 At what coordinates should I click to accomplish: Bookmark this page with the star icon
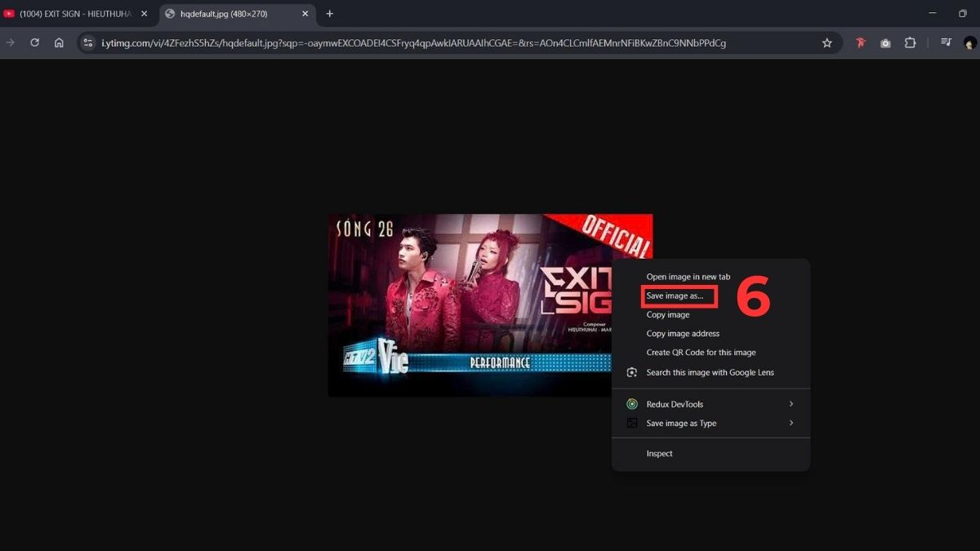827,42
